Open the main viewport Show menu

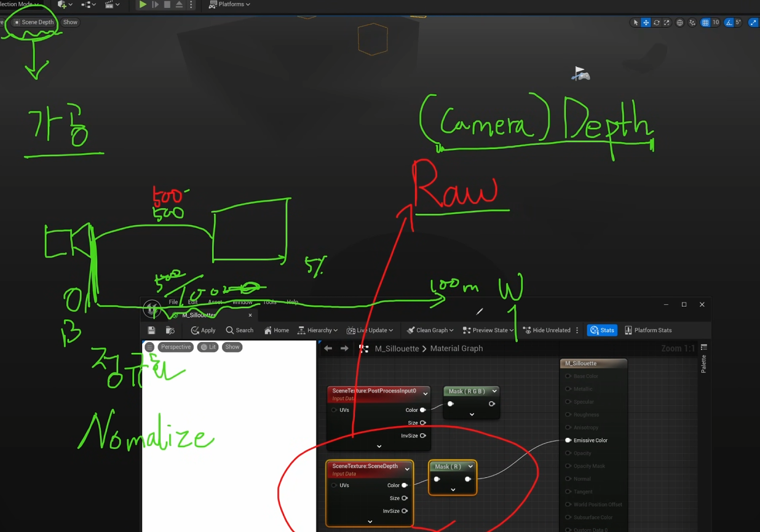coord(70,22)
